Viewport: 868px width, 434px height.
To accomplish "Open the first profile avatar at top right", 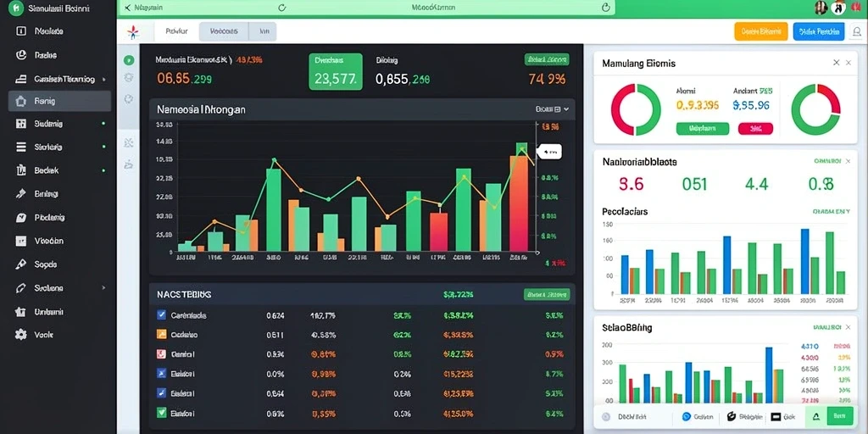I will [x=821, y=8].
